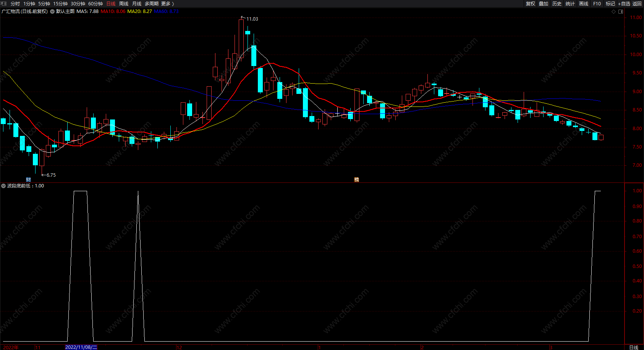The width and height of the screenshot is (644, 350).
Task: Click the 叠加 overlay button
Action: pyautogui.click(x=544, y=4)
